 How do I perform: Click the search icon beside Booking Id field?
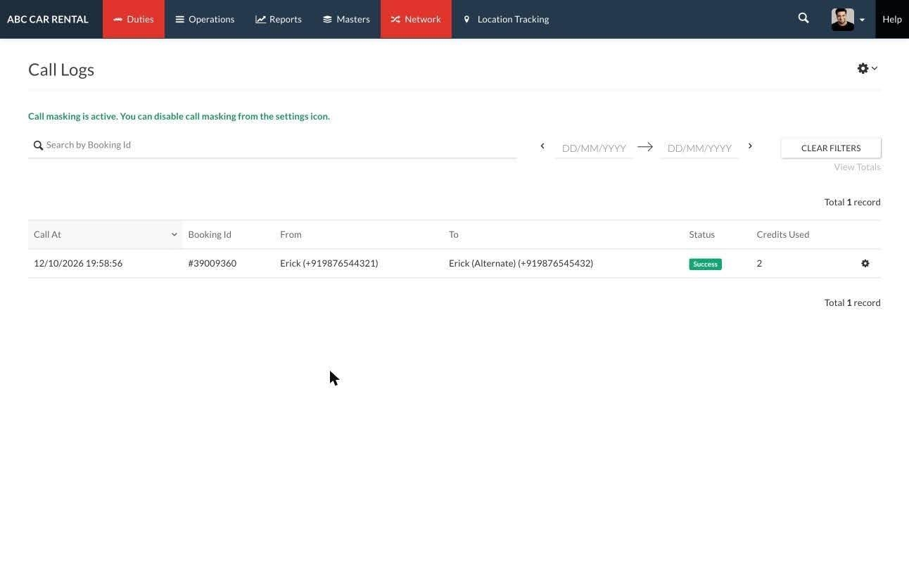point(39,146)
